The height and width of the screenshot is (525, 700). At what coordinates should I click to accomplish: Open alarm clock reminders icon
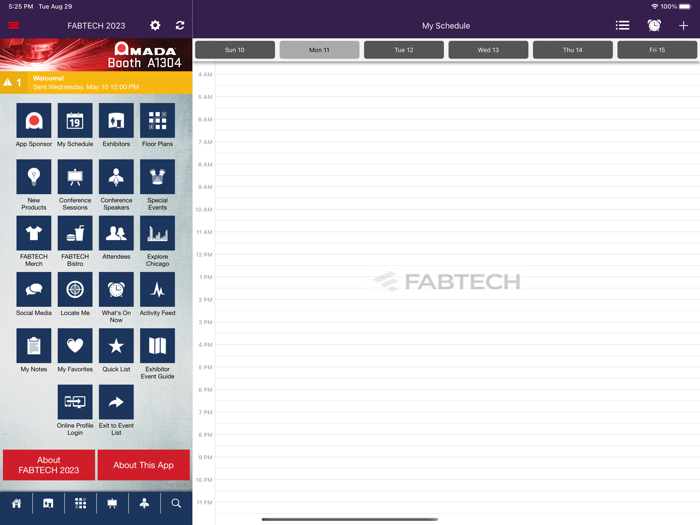coord(654,25)
